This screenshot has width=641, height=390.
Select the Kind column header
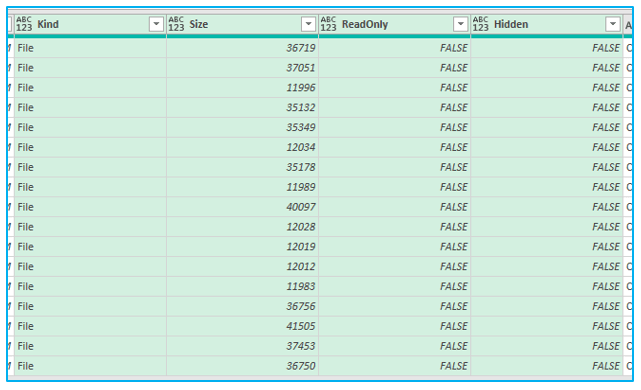tap(90, 25)
